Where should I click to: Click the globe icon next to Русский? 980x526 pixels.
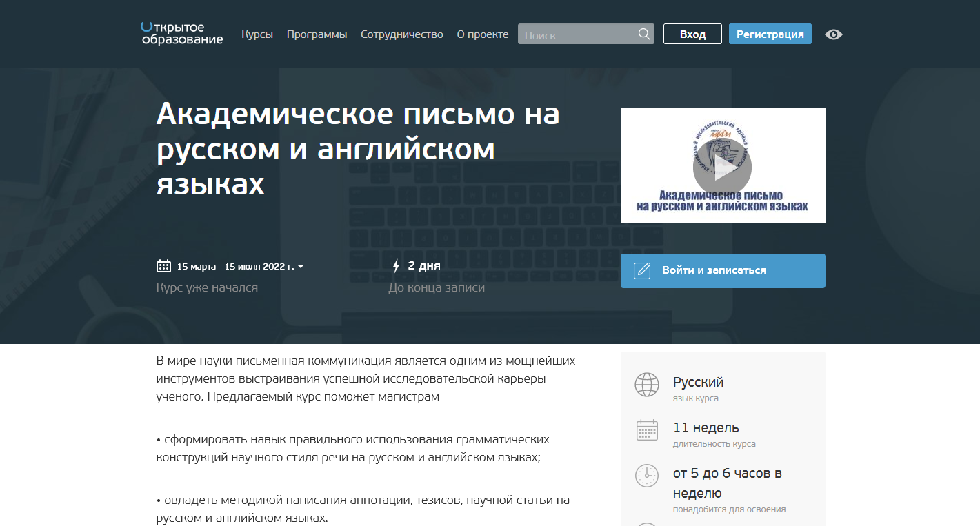tap(646, 385)
